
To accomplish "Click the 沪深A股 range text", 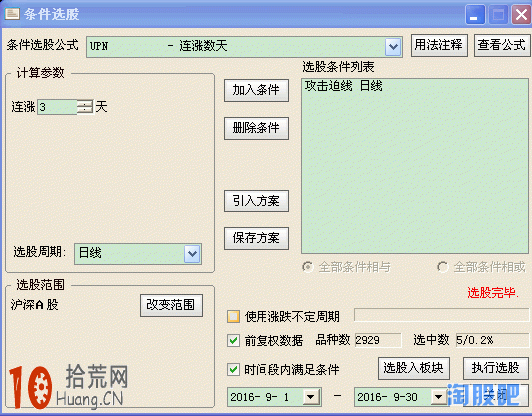I will point(34,305).
